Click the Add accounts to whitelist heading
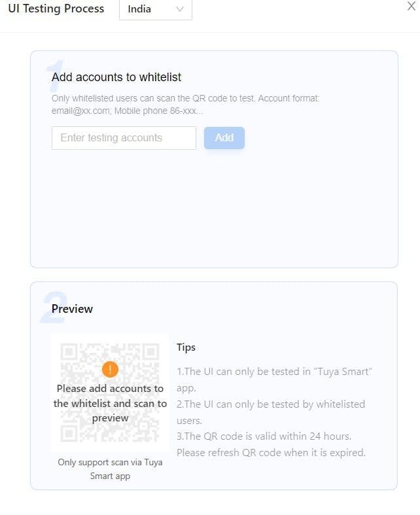This screenshot has width=420, height=515. pos(116,77)
